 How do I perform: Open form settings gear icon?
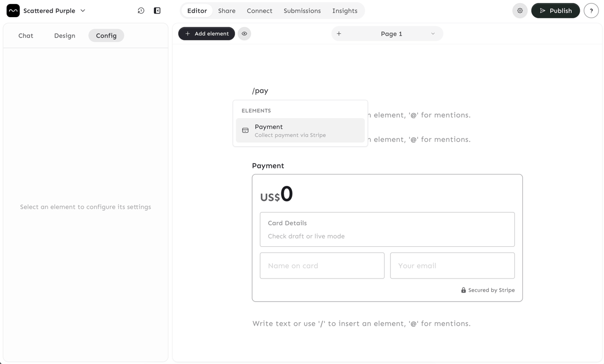click(x=520, y=11)
